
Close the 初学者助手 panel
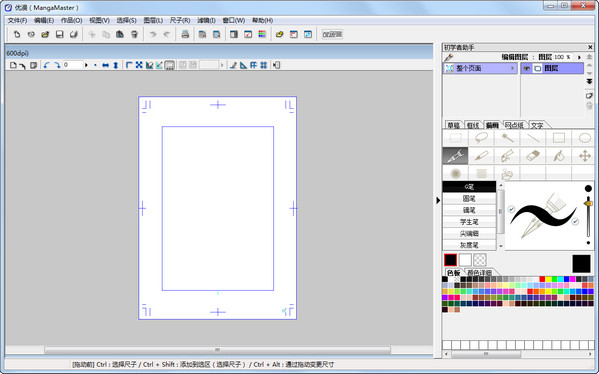(590, 47)
